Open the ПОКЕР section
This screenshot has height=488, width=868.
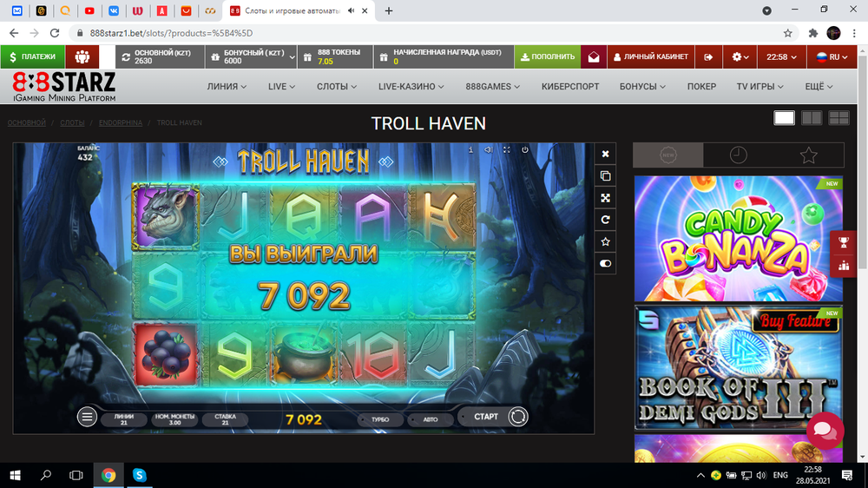click(x=701, y=87)
